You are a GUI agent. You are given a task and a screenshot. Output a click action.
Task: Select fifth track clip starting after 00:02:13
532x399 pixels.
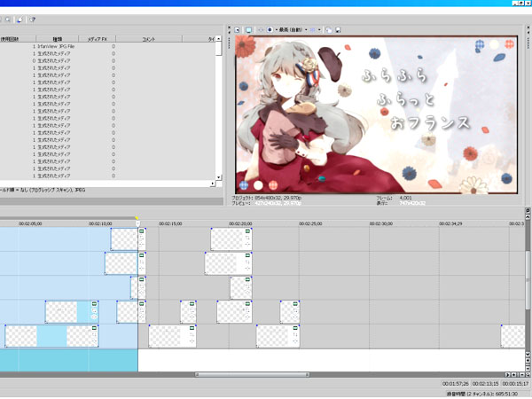tap(172, 336)
